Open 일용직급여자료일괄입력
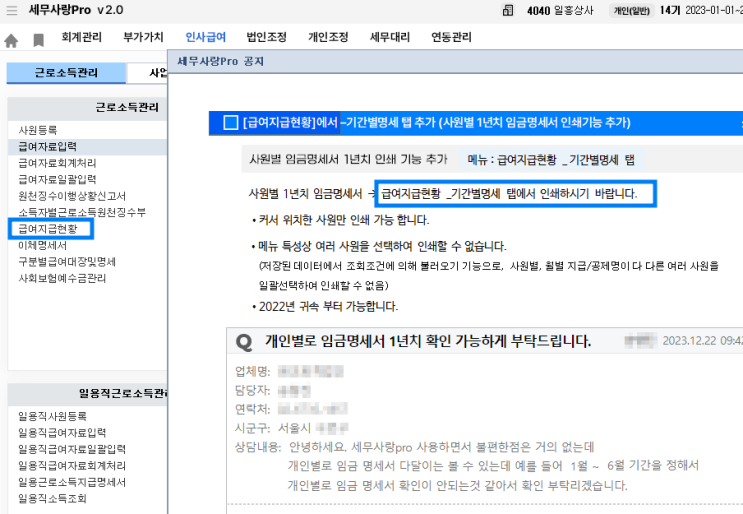Image resolution: width=743 pixels, height=514 pixels. point(72,449)
